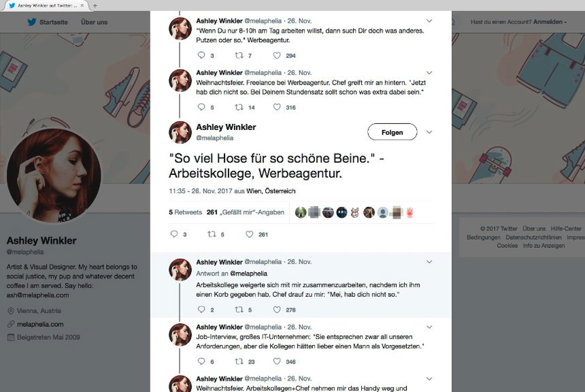The width and height of the screenshot is (585, 392).
Task: Retweet the Job-Interview tweet with 23 retweets
Action: pos(239,362)
